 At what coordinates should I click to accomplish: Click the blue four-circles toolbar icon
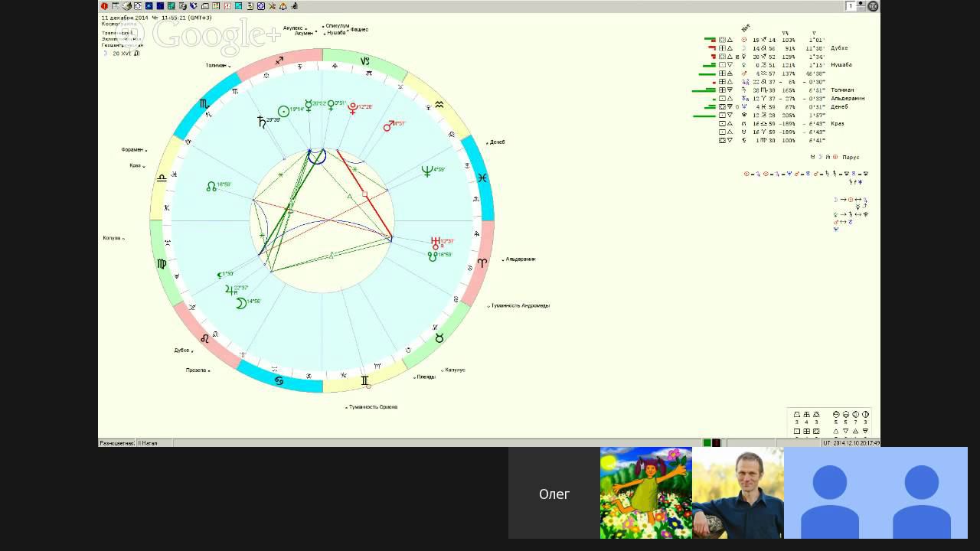[x=261, y=6]
